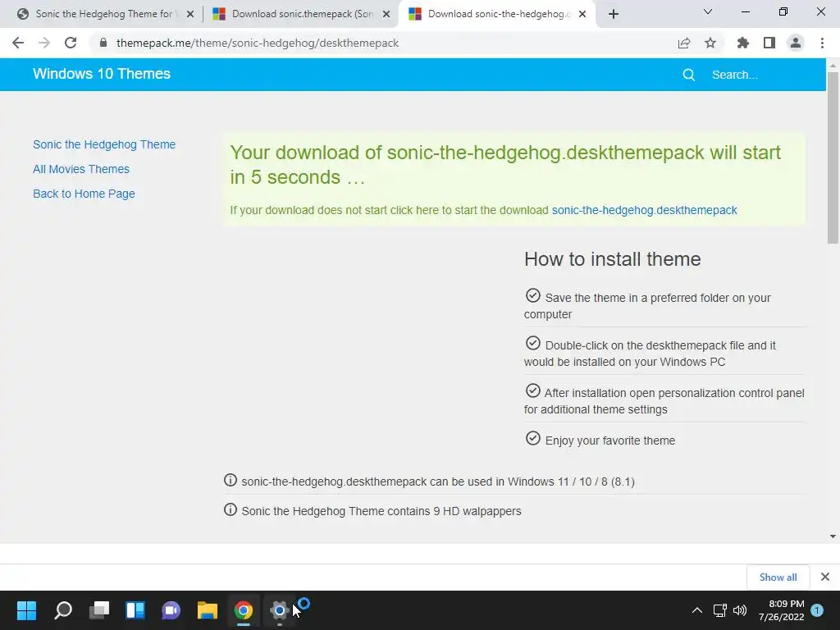Toggle Chrome side panel icon
The image size is (840, 630).
(769, 43)
